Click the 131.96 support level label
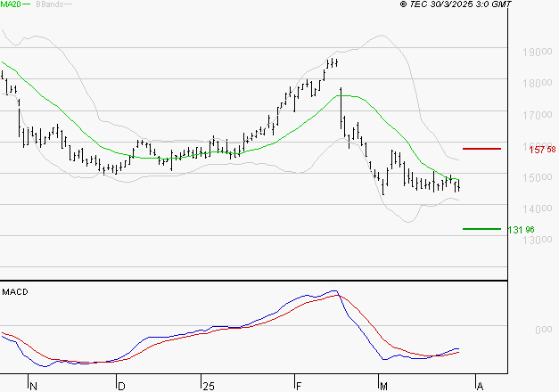Viewport: 559px width, 392px height. [x=521, y=230]
